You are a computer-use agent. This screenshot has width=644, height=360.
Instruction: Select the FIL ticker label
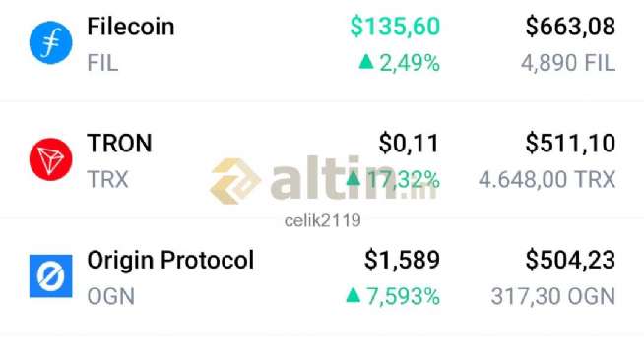[102, 63]
